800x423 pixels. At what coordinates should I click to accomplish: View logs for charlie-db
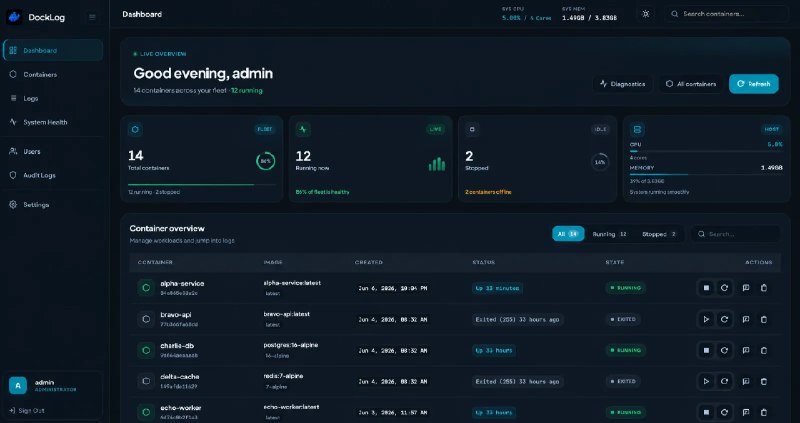click(x=746, y=351)
